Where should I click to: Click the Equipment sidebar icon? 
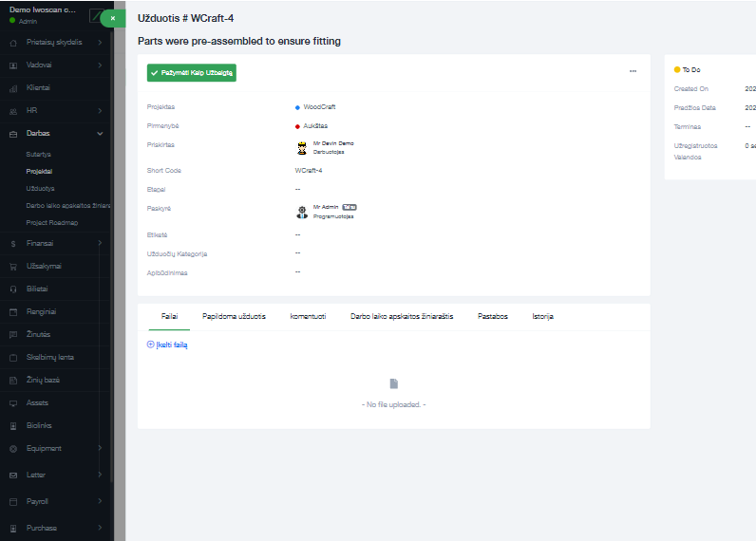coord(13,448)
